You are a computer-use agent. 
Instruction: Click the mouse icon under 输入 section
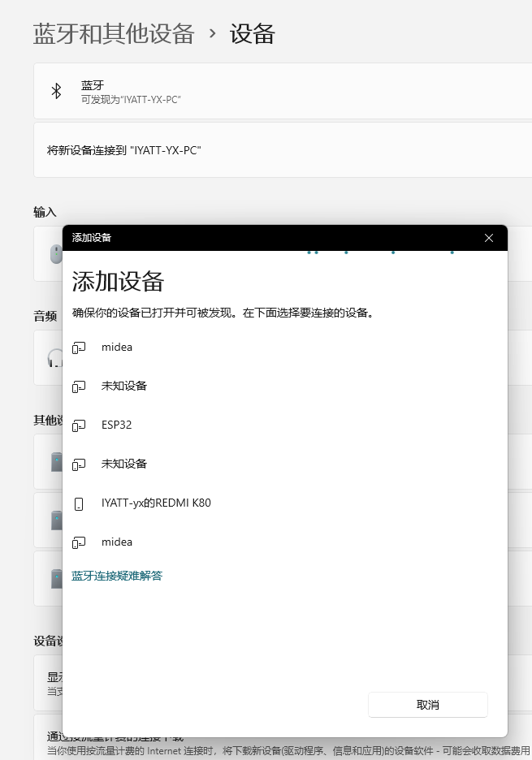56,253
